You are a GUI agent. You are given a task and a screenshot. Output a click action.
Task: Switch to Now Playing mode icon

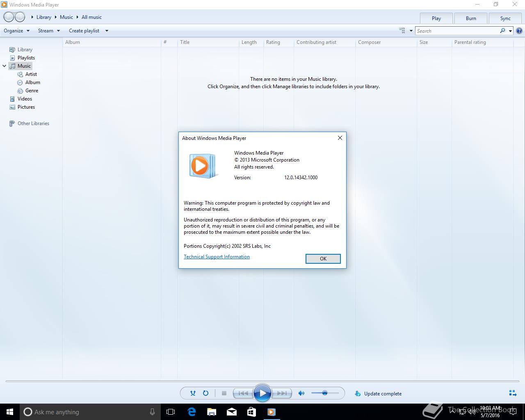pos(513,393)
